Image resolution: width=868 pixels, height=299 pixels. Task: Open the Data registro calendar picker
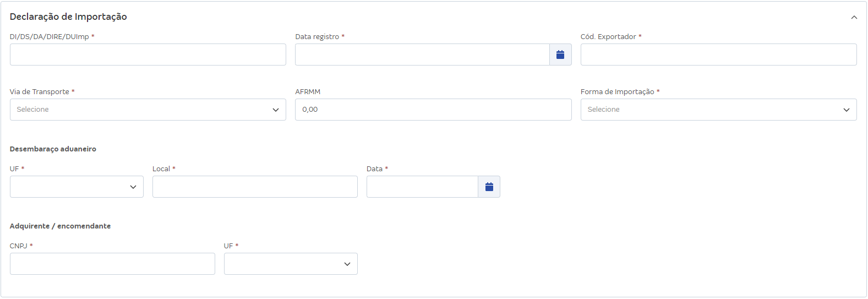coord(560,55)
